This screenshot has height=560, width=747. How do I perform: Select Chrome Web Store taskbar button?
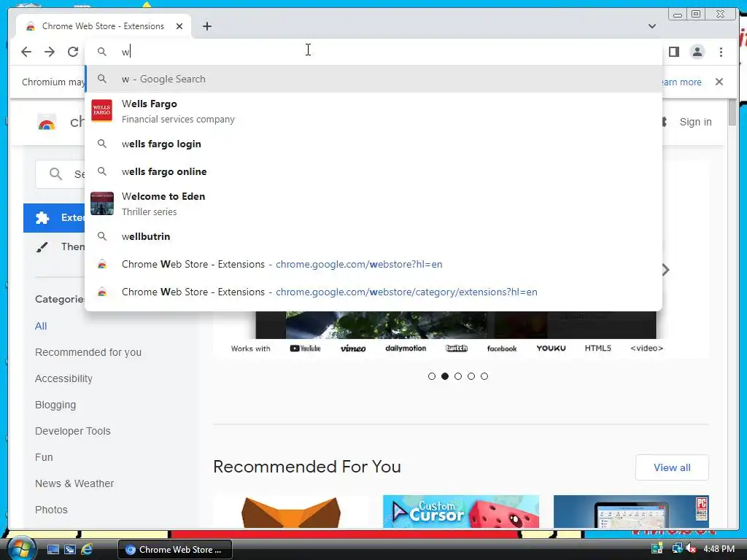[x=175, y=550]
